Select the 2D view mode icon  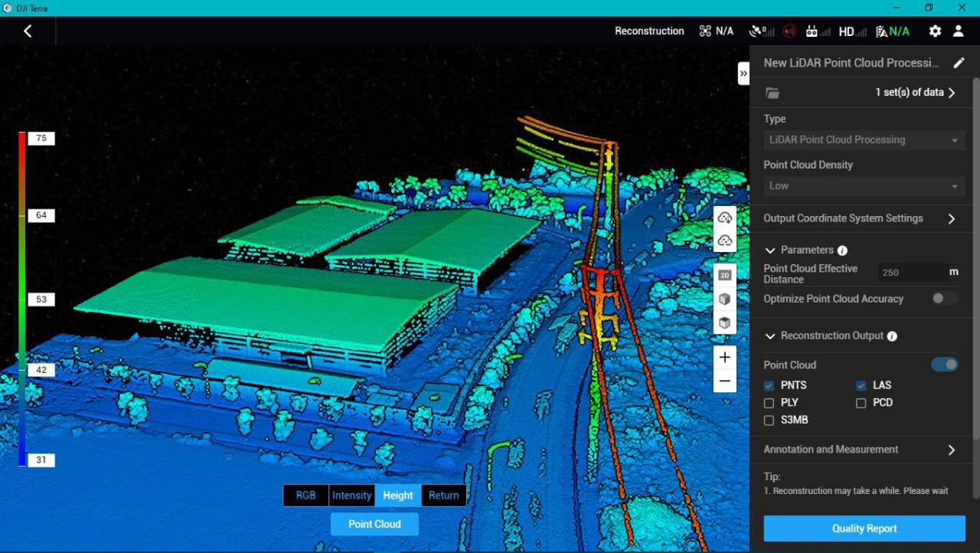(724, 274)
